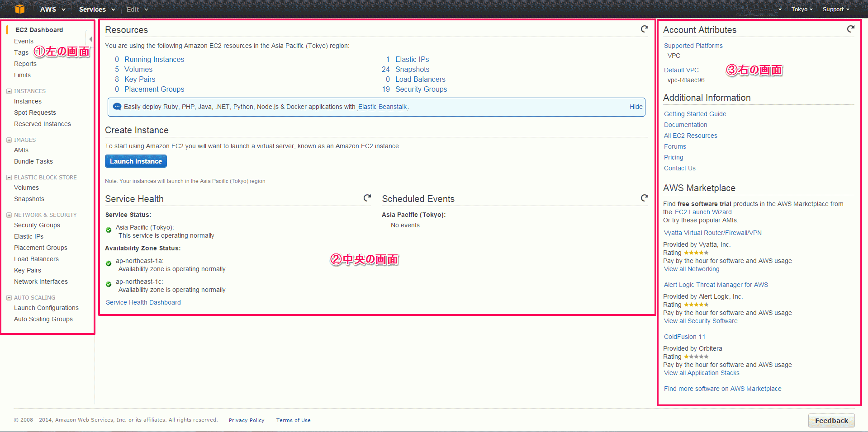The height and width of the screenshot is (432, 868).
Task: Hide the Elastic Beanstalk notice
Action: click(x=636, y=107)
